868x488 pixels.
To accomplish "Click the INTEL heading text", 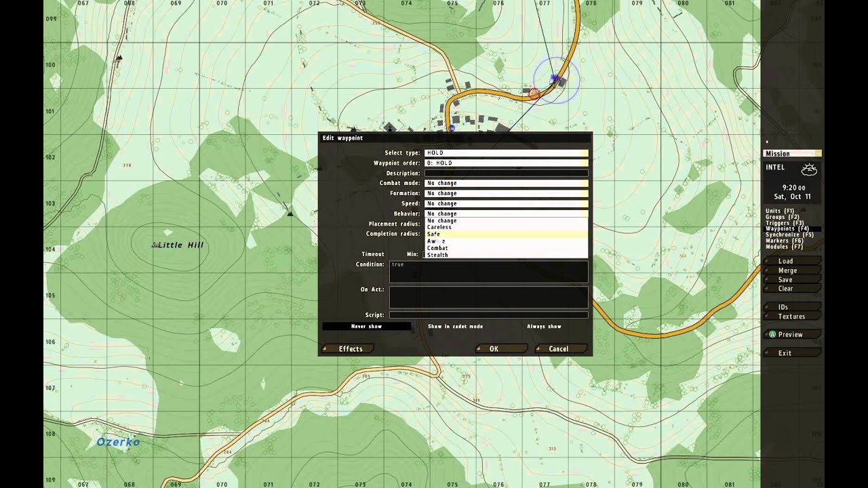I will point(775,167).
